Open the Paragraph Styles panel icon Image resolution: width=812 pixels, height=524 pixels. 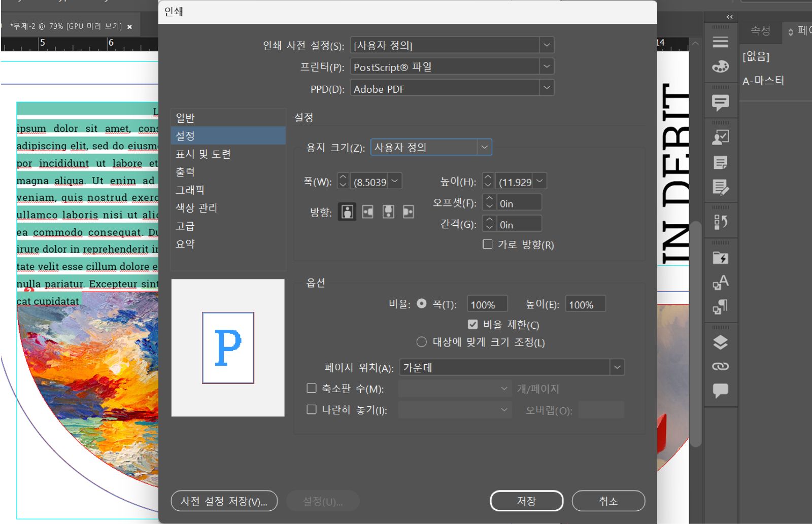(x=720, y=306)
